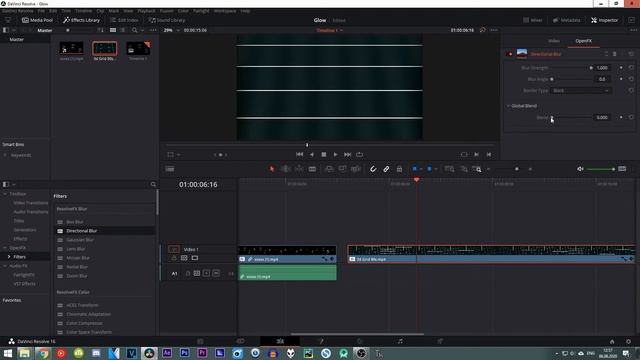
Task: Toggle loop playback
Action: pos(360,155)
